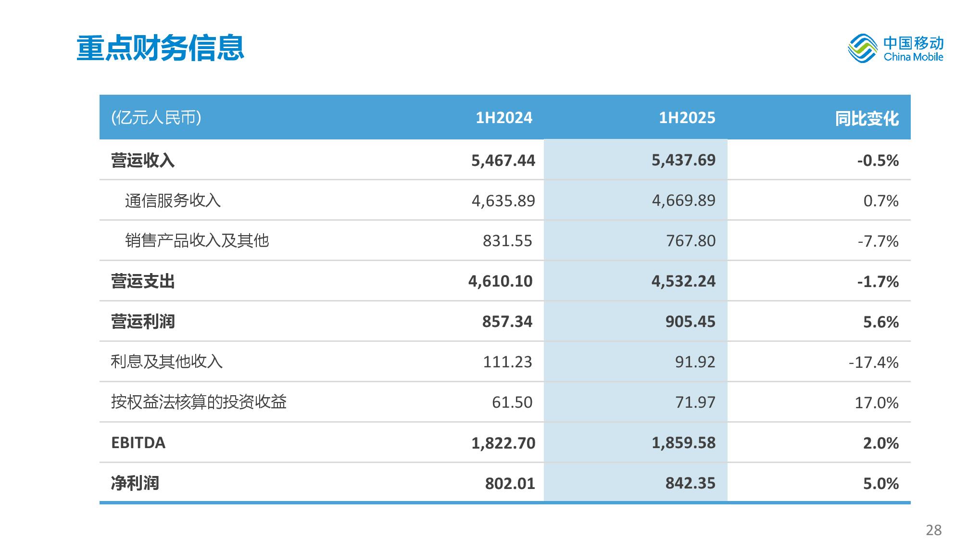Click the China Mobile logo icon
This screenshot has width=980, height=551.
pyautogui.click(x=862, y=49)
